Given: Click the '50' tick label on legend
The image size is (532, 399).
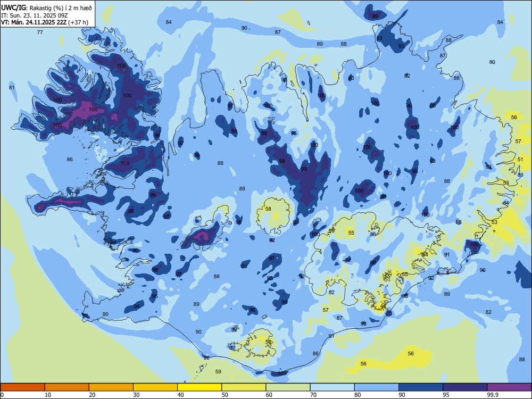Looking at the screenshot, I should (225, 395).
